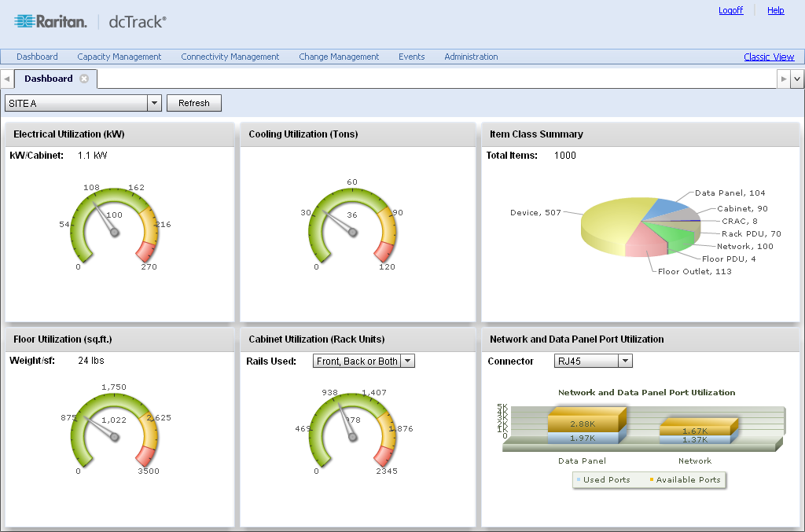Switch to Classic View
805x532 pixels.
coord(769,57)
